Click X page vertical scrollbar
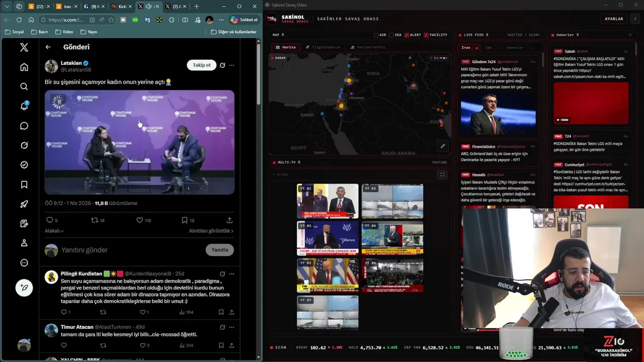This screenshot has width=644, height=362. [259, 75]
